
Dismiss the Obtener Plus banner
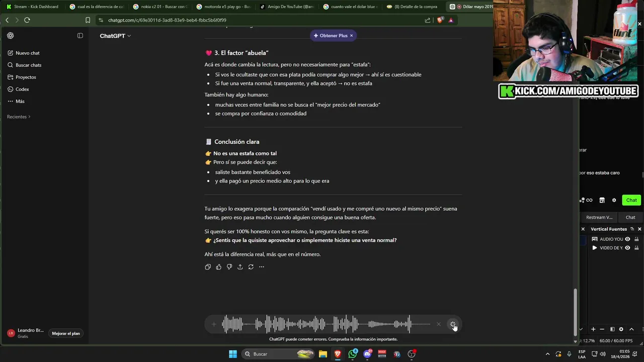[351, 36]
